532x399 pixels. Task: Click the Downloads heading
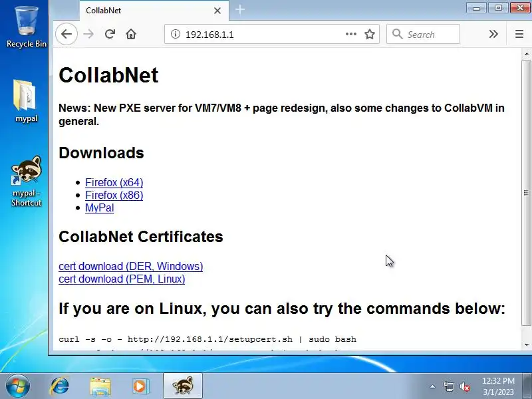point(101,153)
